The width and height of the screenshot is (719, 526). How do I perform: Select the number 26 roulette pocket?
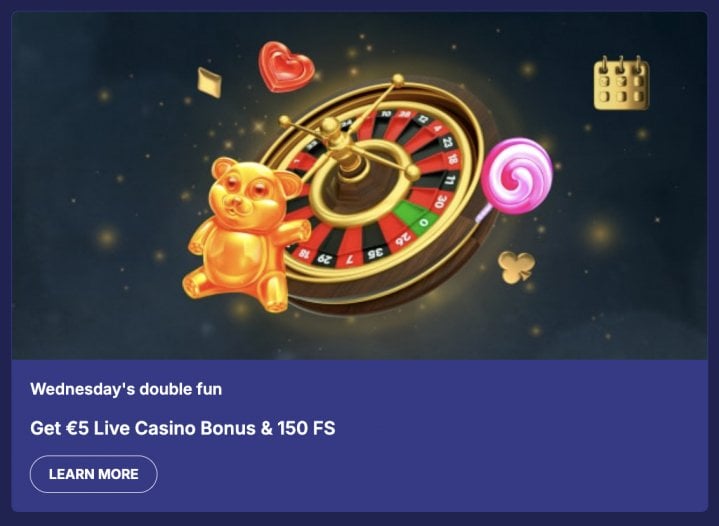coord(403,238)
